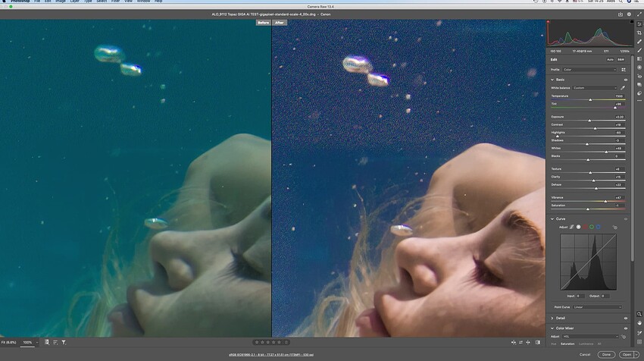This screenshot has width=644, height=361.
Task: Open the Point Curve Linear dropdown
Action: 599,307
